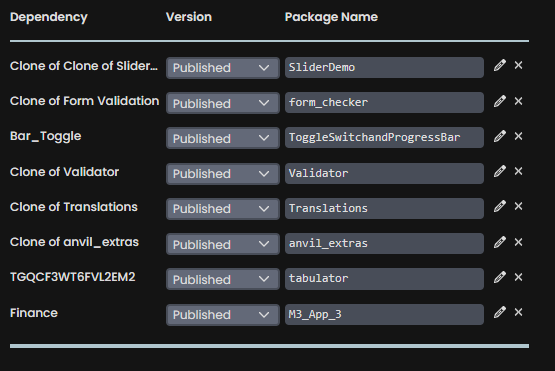555x371 pixels.
Task: Open the version dropdown for the SliderDemo row
Action: (x=223, y=68)
